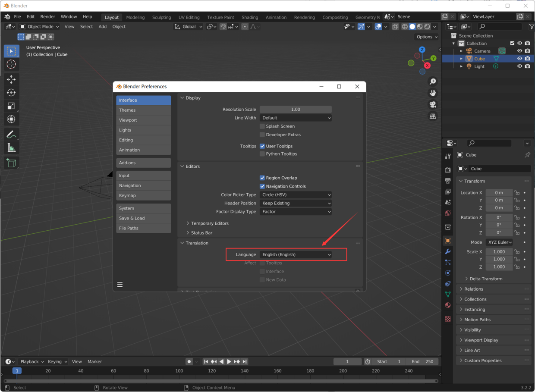Open the viewport Options button

click(427, 37)
